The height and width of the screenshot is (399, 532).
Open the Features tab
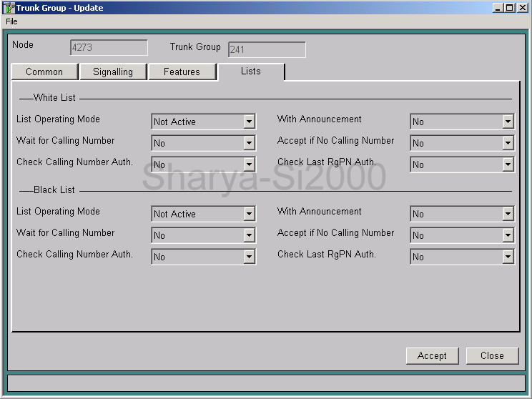click(x=182, y=72)
